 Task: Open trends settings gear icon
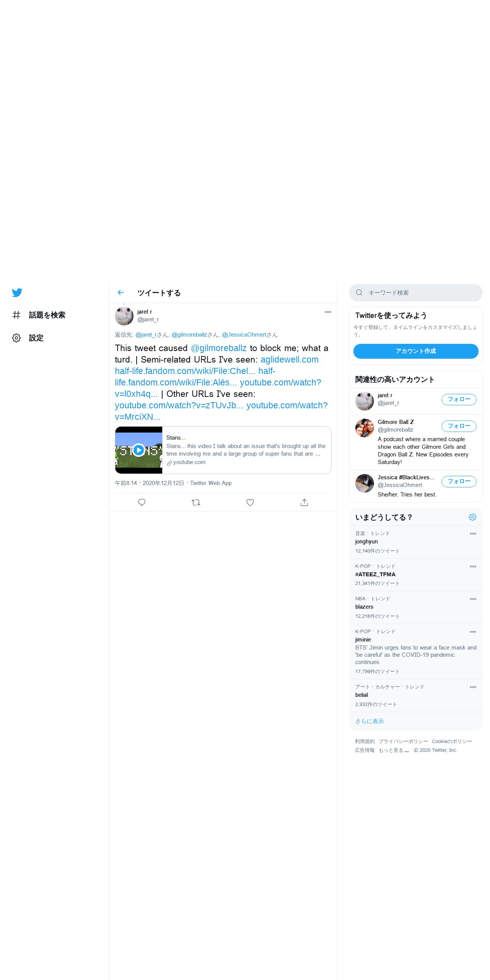pos(472,517)
